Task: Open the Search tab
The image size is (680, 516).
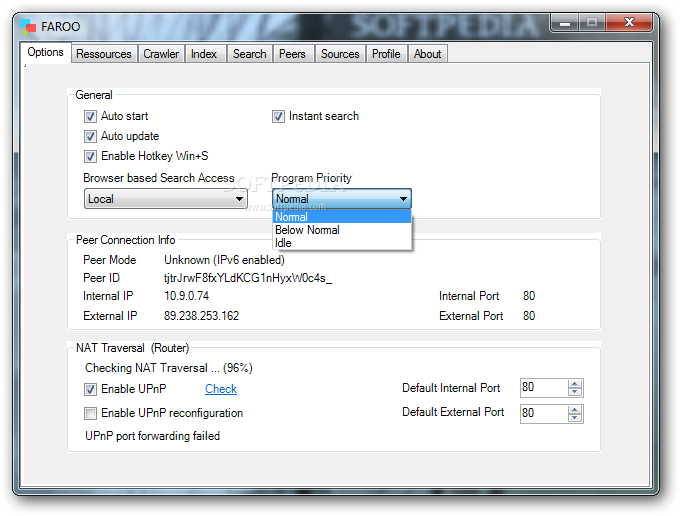Action: (250, 54)
